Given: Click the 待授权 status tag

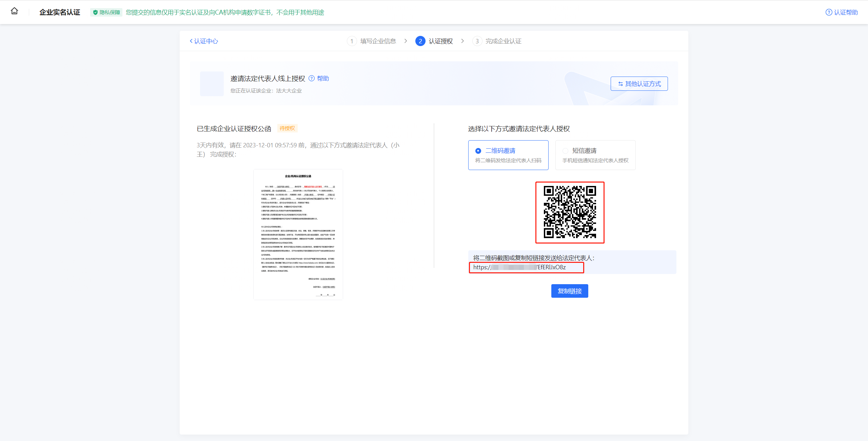Looking at the screenshot, I should (287, 128).
